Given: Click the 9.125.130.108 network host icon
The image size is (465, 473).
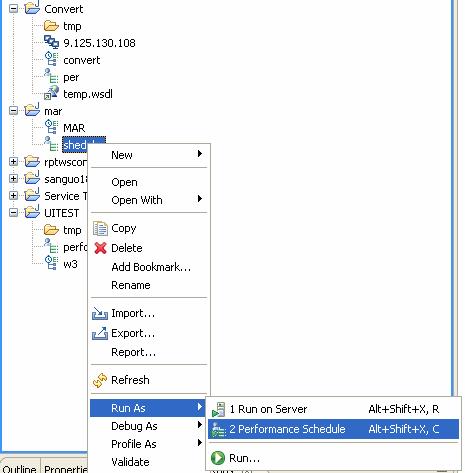Looking at the screenshot, I should pyautogui.click(x=51, y=42).
